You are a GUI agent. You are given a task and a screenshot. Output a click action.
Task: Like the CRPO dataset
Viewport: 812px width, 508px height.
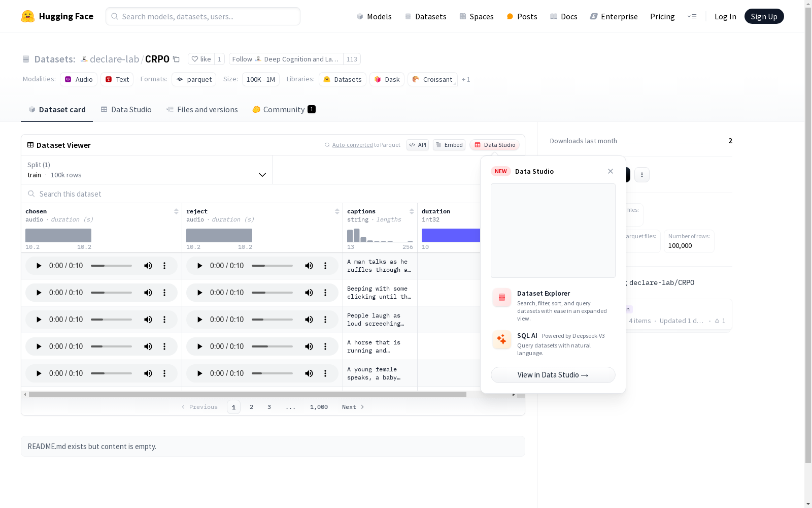201,59
